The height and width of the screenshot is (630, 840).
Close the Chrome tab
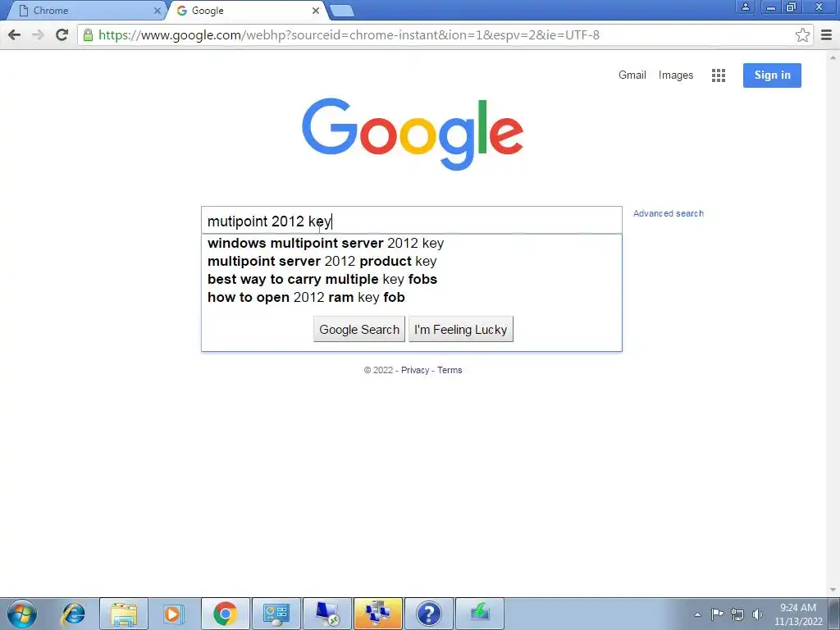(x=157, y=11)
